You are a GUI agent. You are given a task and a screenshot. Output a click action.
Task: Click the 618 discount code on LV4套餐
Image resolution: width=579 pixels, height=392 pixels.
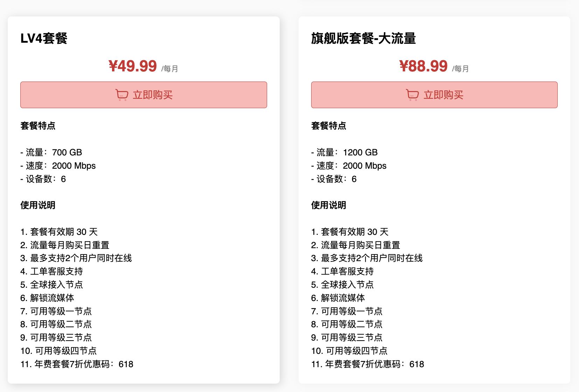tap(125, 364)
